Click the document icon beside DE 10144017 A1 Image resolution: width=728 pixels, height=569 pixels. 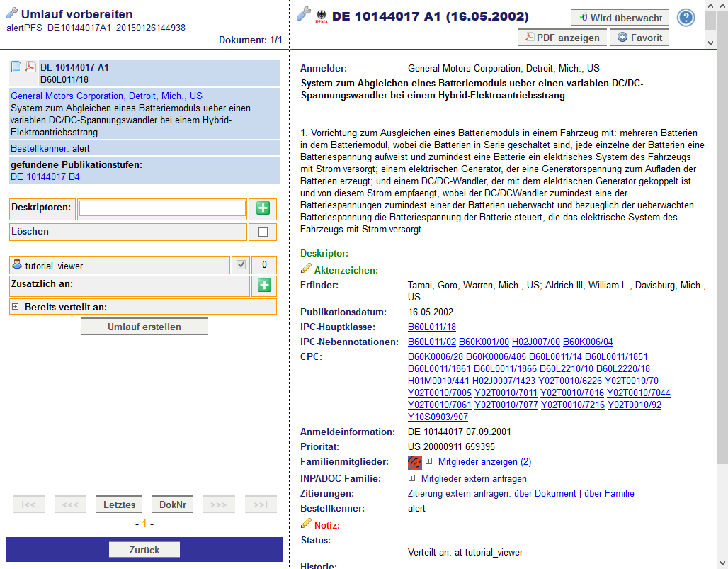click(x=16, y=67)
